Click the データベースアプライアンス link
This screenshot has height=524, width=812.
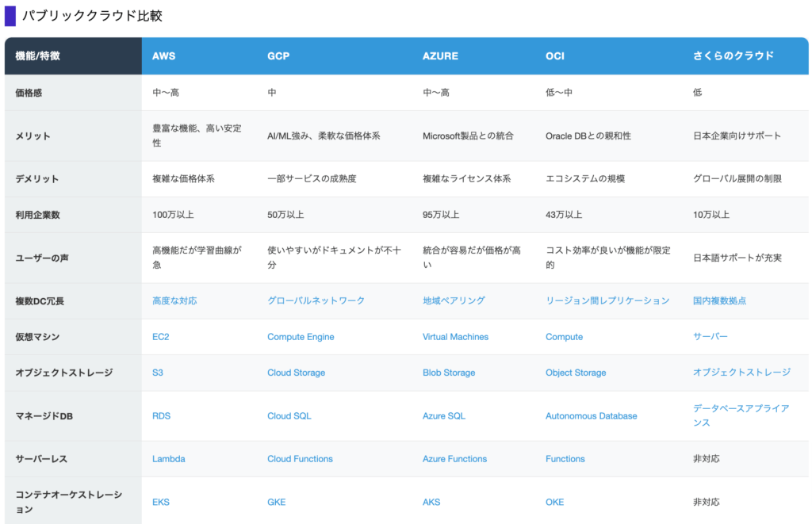click(741, 415)
